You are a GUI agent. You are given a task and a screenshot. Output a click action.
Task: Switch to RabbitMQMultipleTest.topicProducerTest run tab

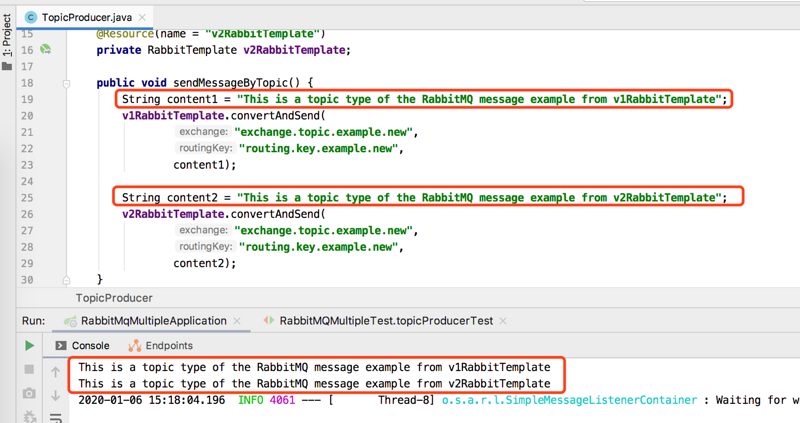click(x=386, y=321)
